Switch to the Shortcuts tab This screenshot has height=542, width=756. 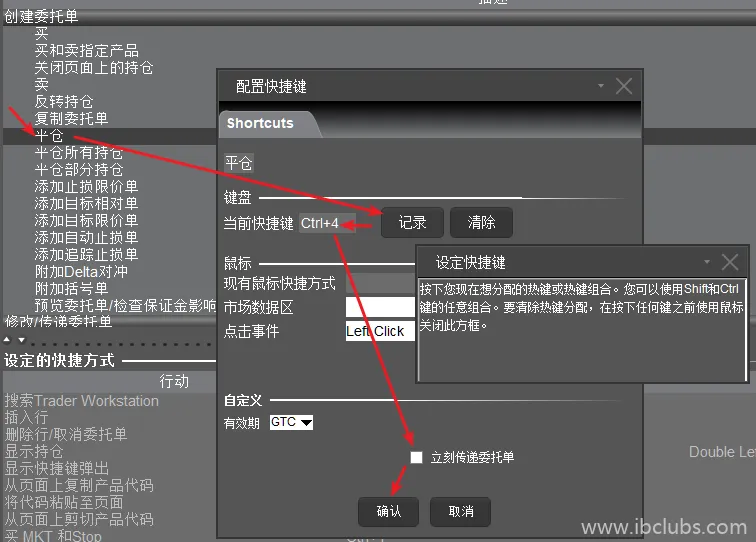(261, 123)
